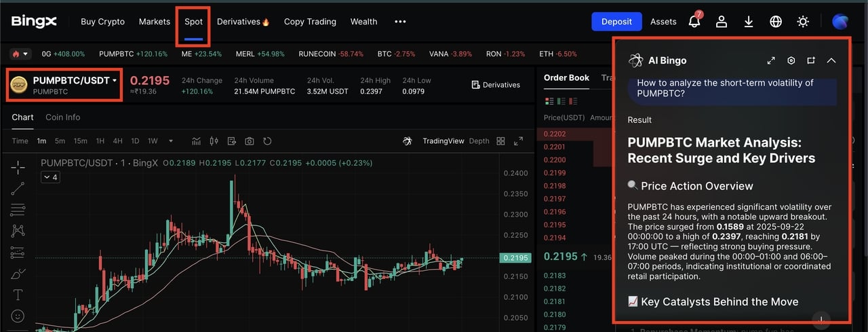Viewport: 868px width, 332px height.
Task: Show only sell orders in order book
Action: pyautogui.click(x=573, y=102)
